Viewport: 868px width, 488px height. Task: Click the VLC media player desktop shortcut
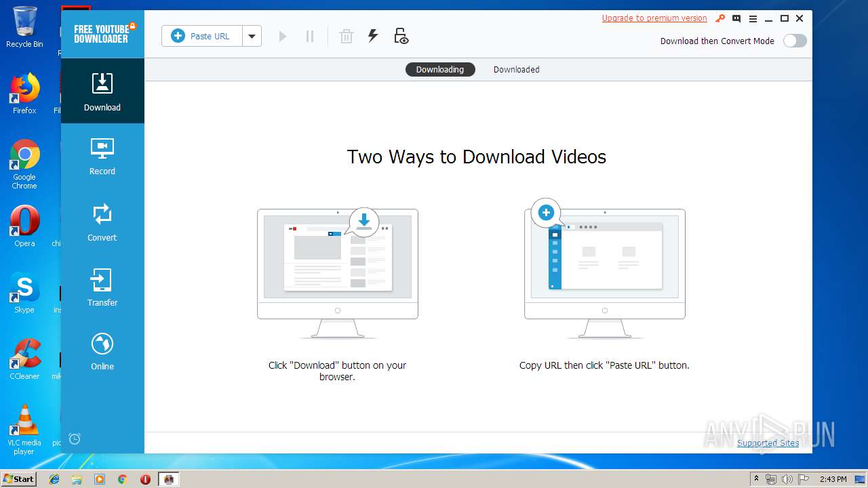coord(24,430)
